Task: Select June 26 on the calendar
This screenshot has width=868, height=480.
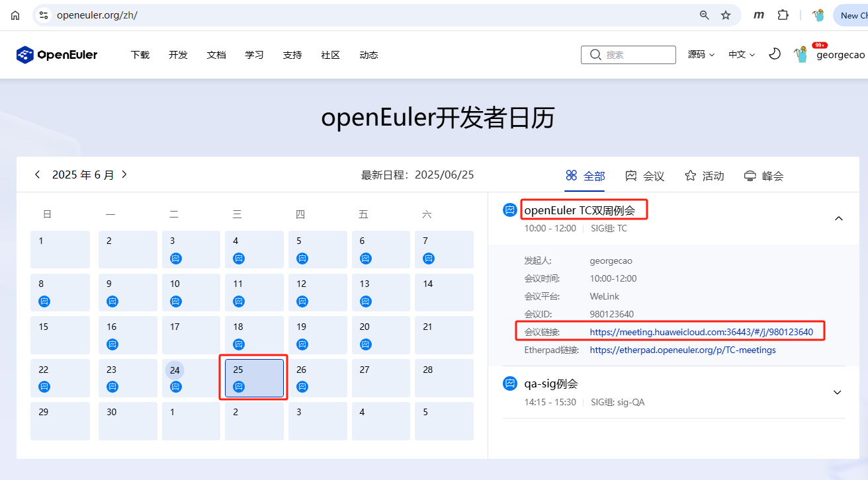Action: tap(318, 378)
